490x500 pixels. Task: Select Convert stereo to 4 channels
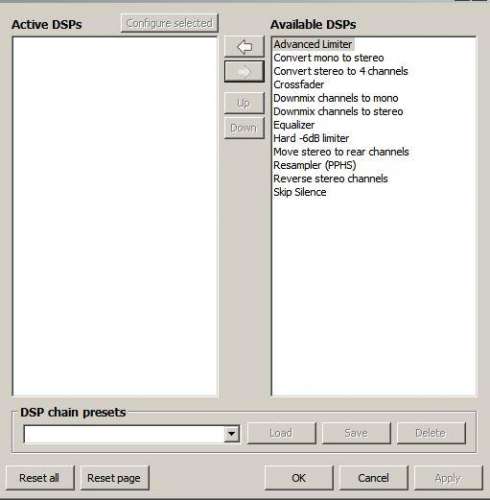pos(341,71)
